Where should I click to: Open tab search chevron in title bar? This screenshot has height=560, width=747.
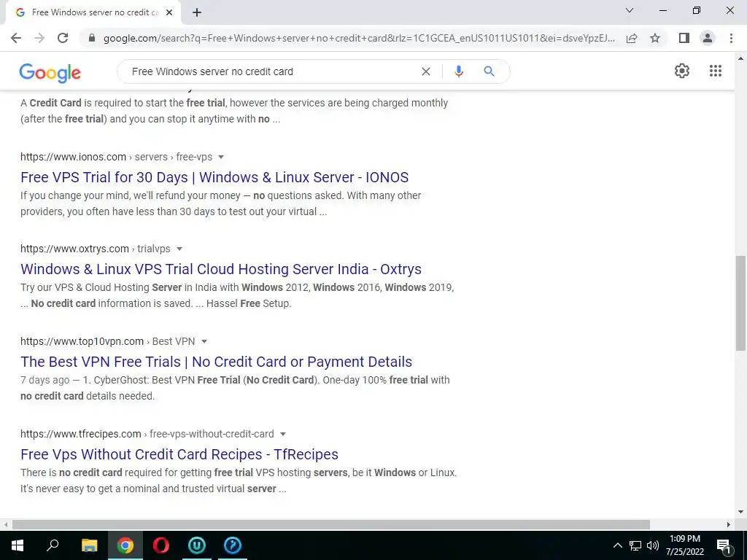(x=630, y=10)
